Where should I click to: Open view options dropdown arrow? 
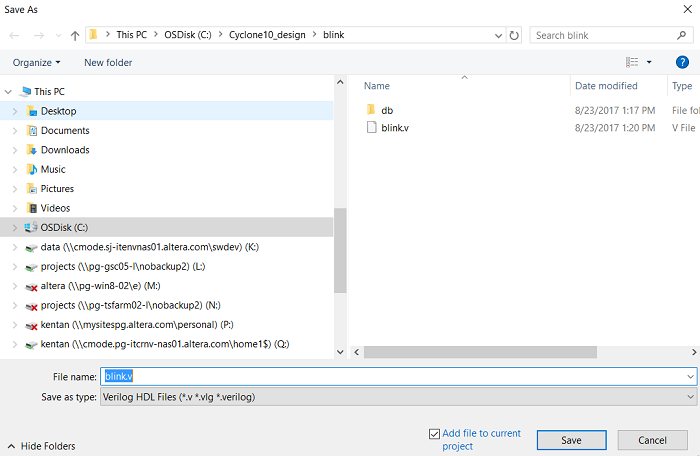coord(649,62)
